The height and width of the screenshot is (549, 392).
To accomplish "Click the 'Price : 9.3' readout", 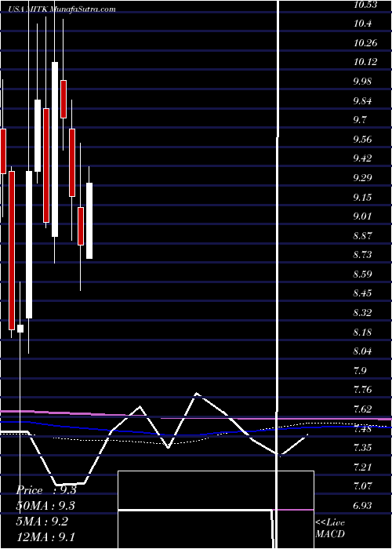I will tap(45, 490).
